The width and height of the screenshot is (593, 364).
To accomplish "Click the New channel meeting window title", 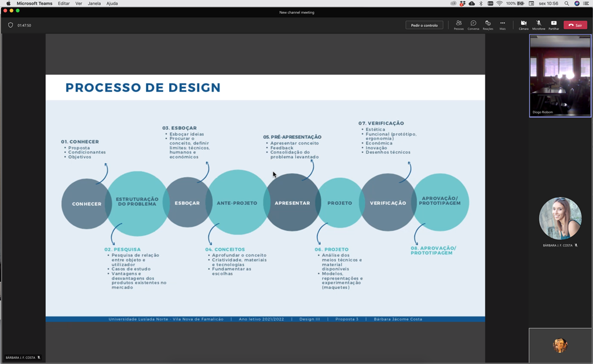I will click(296, 13).
